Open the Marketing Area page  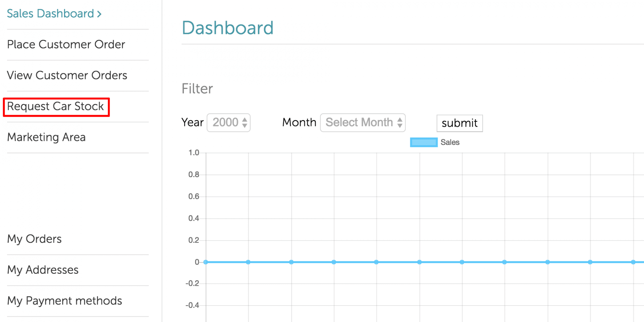click(x=46, y=137)
